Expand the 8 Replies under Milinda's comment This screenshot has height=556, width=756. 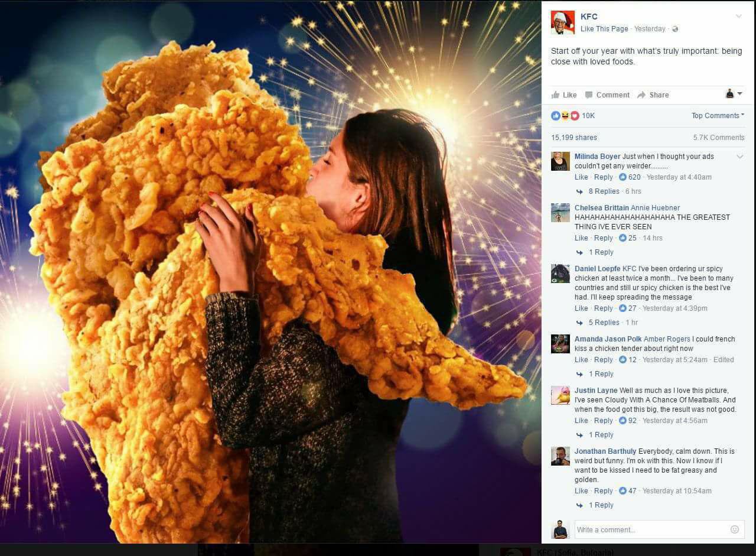point(604,191)
